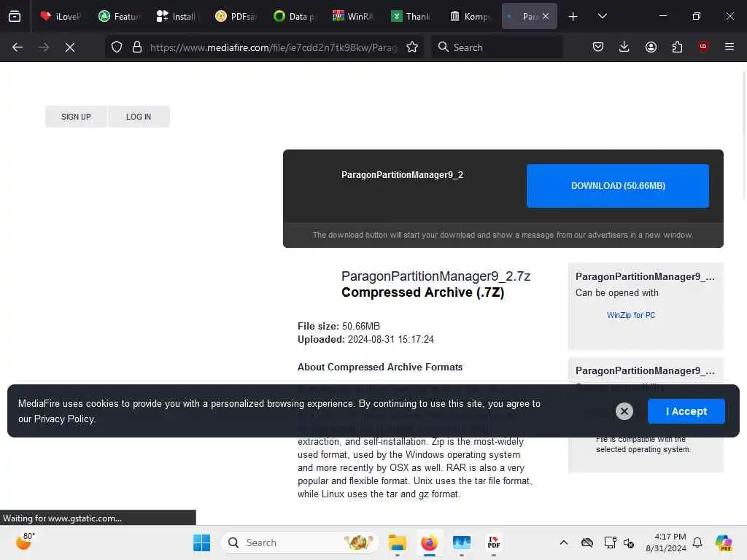Open Save to Pocket icon
Viewport: 747px width, 560px height.
click(598, 47)
